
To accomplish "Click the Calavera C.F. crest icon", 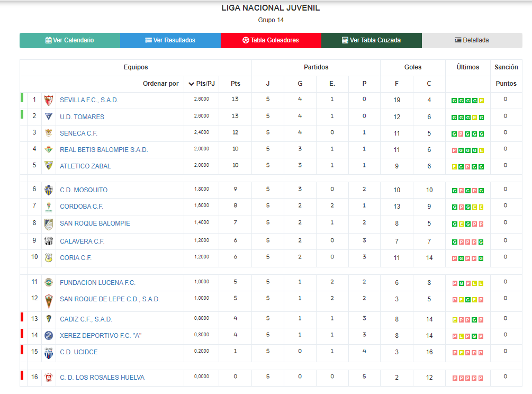I will point(49,241).
